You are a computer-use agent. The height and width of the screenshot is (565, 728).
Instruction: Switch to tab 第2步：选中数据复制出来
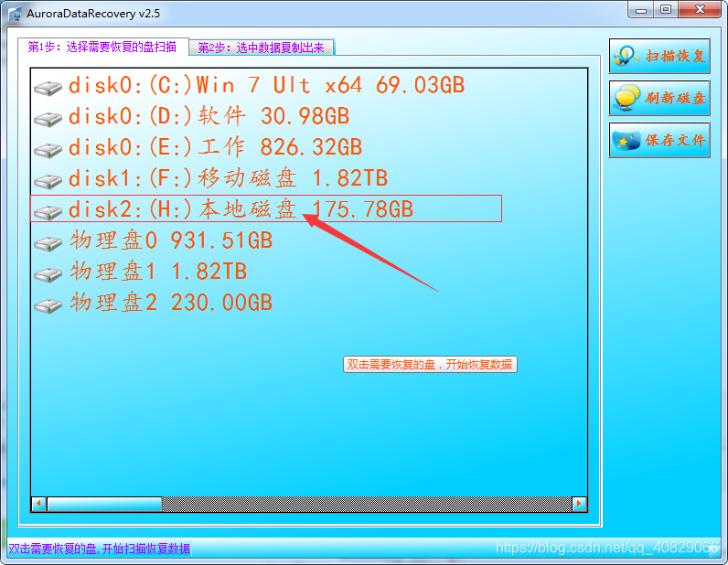coord(262,48)
